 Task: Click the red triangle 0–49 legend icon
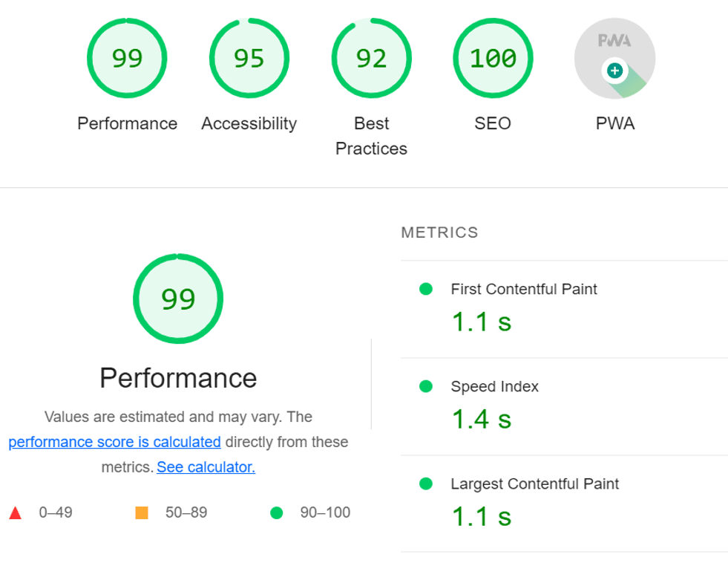(16, 512)
